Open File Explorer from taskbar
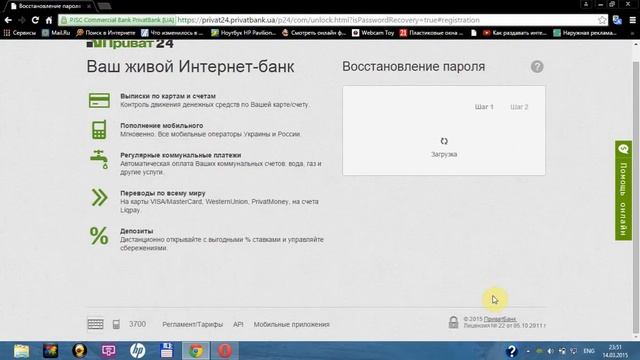Viewport: 640px width, 360px height. pyautogui.click(x=21, y=351)
